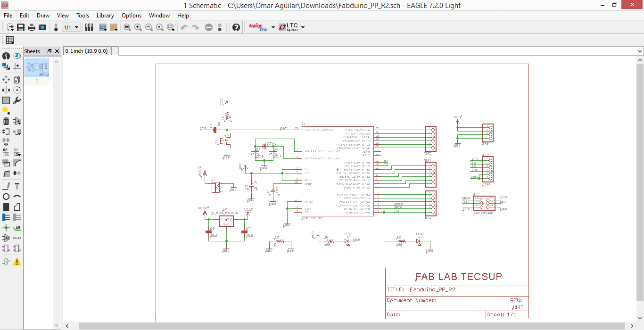The width and height of the screenshot is (644, 330).
Task: Select sheet 1 thumbnail in Sheets panel
Action: (x=37, y=68)
